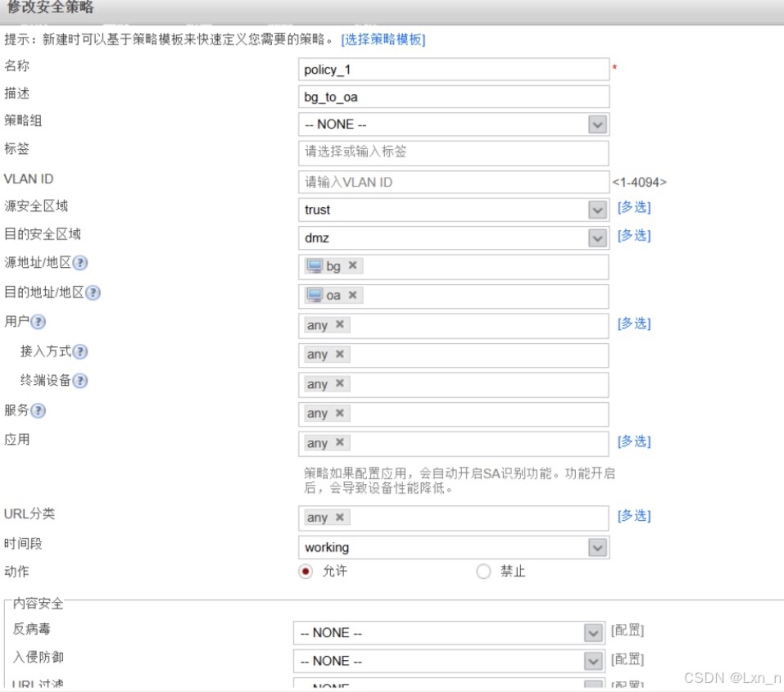The height and width of the screenshot is (692, 784).
Task: Remove the oa destination address tag
Action: click(x=352, y=295)
